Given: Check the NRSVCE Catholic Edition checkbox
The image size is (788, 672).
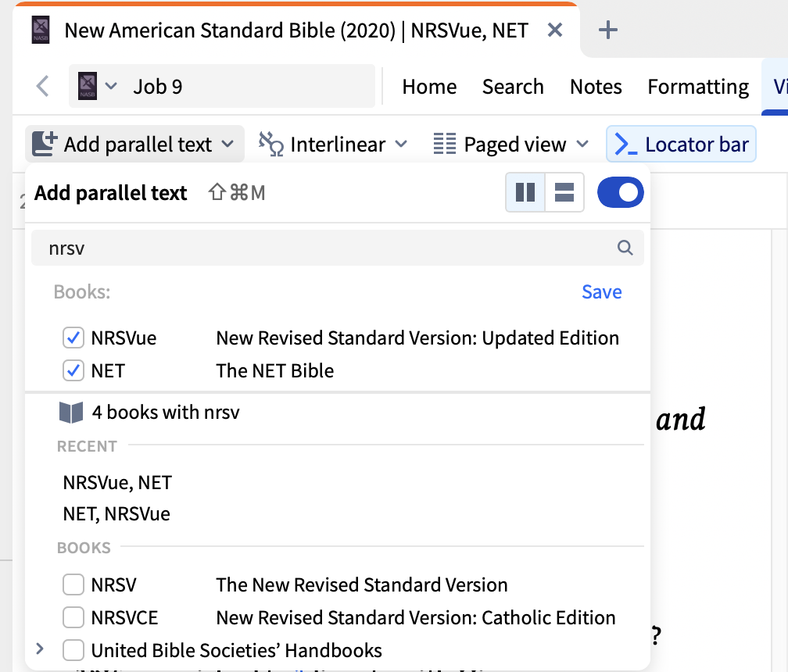Looking at the screenshot, I should [73, 617].
